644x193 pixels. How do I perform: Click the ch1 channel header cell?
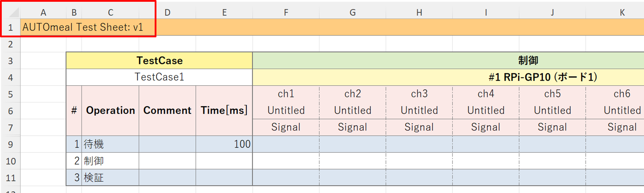coord(286,94)
